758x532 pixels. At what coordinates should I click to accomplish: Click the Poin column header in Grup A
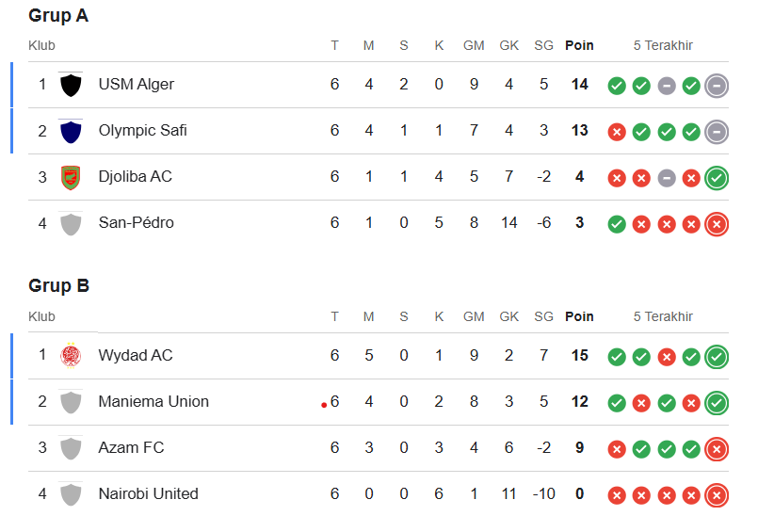point(579,45)
